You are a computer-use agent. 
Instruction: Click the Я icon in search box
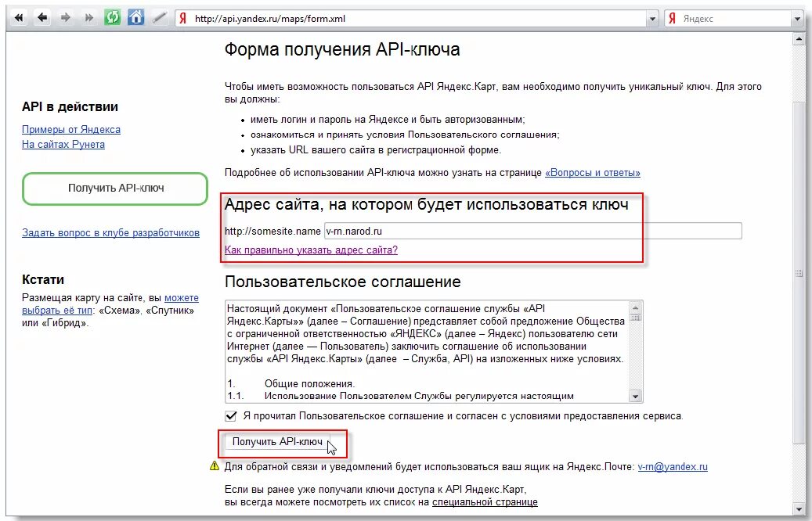[x=672, y=19]
